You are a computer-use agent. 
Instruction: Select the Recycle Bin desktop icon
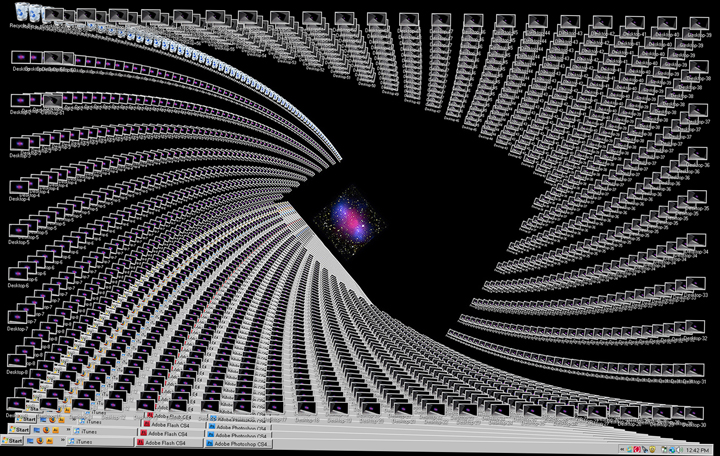20,14
